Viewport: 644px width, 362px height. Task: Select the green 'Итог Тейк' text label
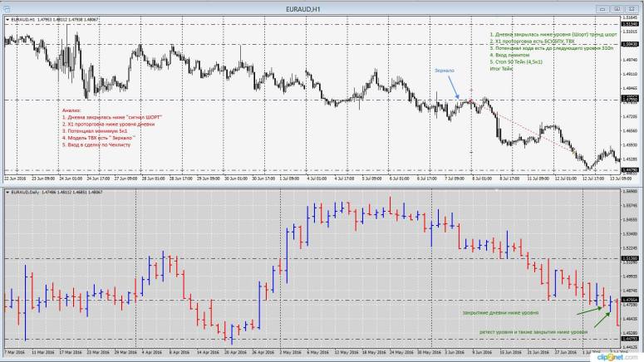pos(501,70)
